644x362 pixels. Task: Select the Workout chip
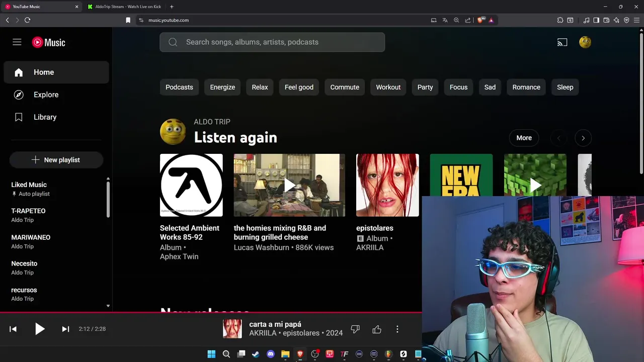(x=388, y=87)
